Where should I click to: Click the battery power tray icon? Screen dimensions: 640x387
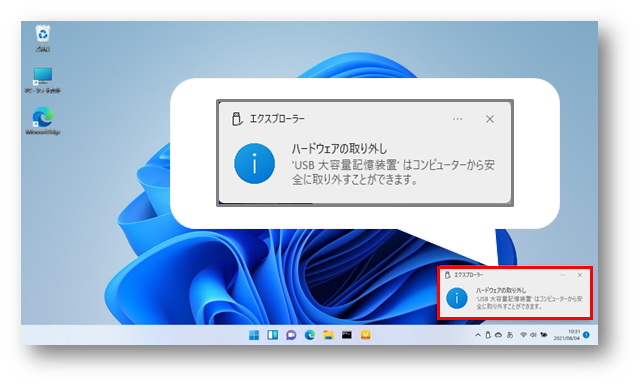544,335
